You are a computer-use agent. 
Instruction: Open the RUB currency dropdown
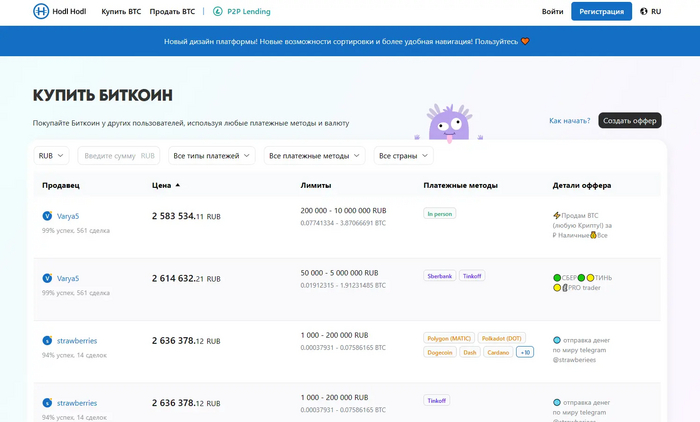click(x=51, y=155)
